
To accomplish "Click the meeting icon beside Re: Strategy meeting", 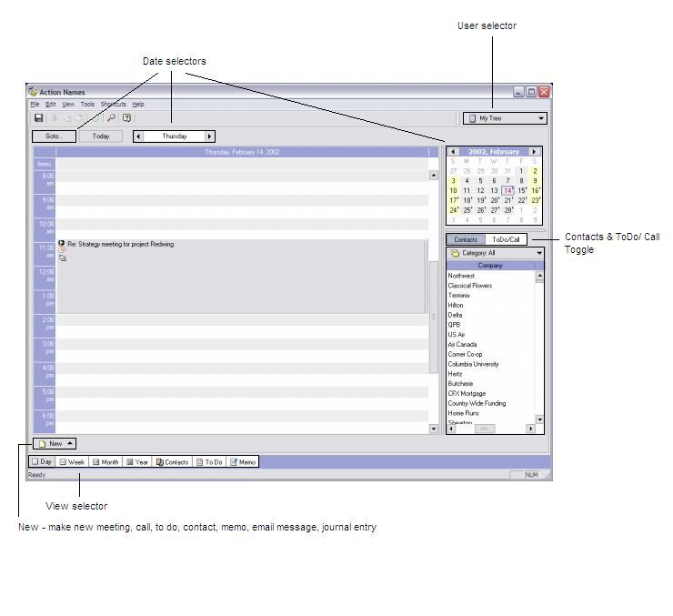I will coord(61,243).
